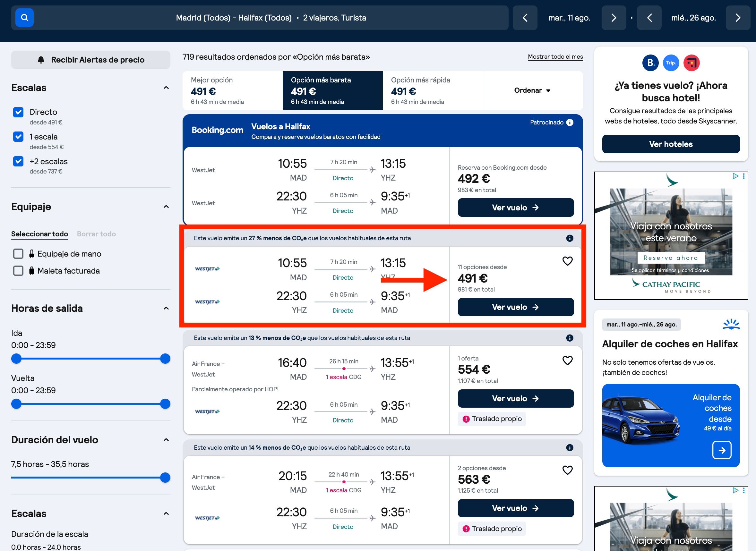
Task: Click the Vuelta time left slider handle
Action: coord(16,404)
